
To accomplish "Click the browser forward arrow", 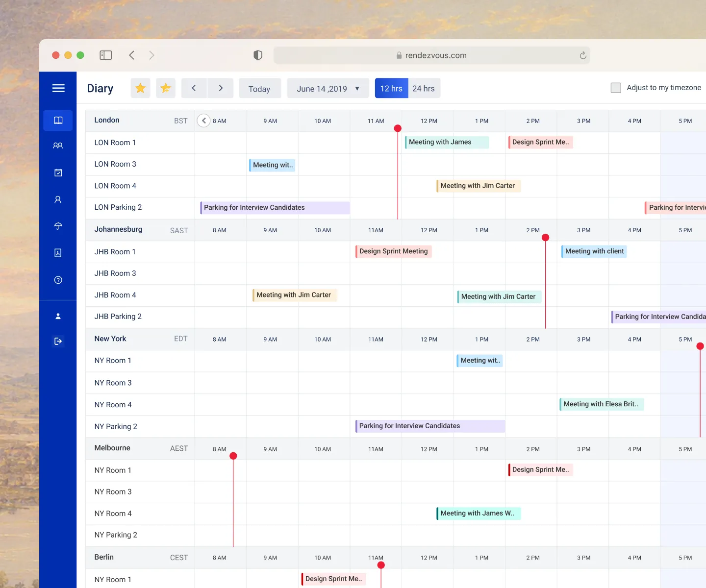I will pyautogui.click(x=151, y=55).
